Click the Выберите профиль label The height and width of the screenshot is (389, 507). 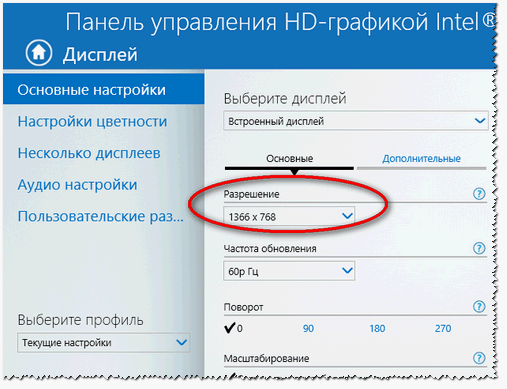[80, 320]
